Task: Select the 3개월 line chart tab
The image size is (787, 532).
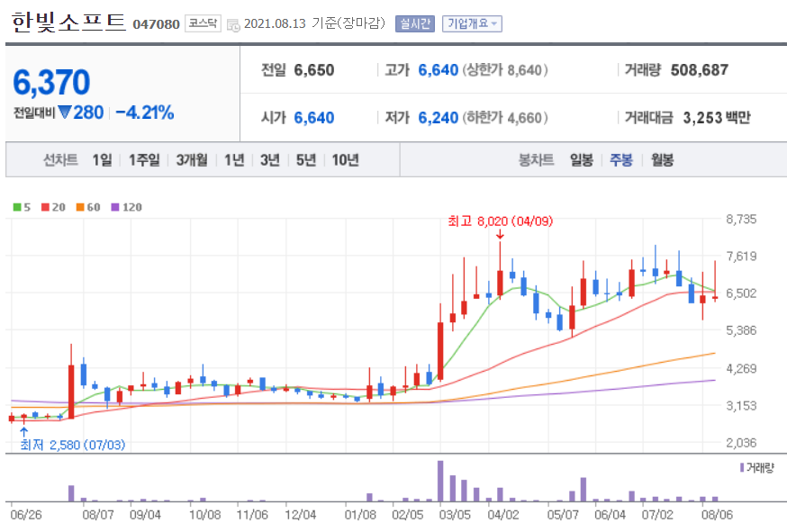Action: point(192,160)
